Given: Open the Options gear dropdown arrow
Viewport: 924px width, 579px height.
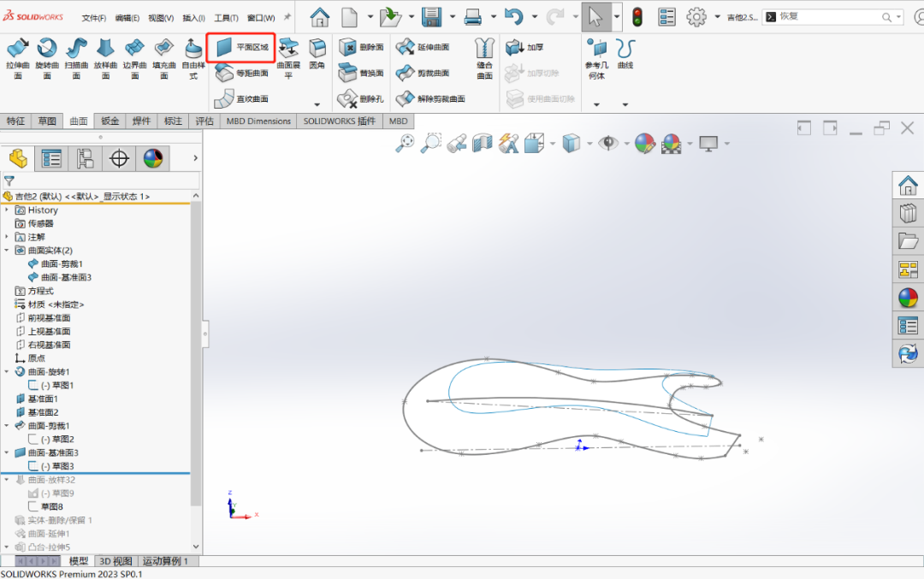Looking at the screenshot, I should [x=717, y=17].
